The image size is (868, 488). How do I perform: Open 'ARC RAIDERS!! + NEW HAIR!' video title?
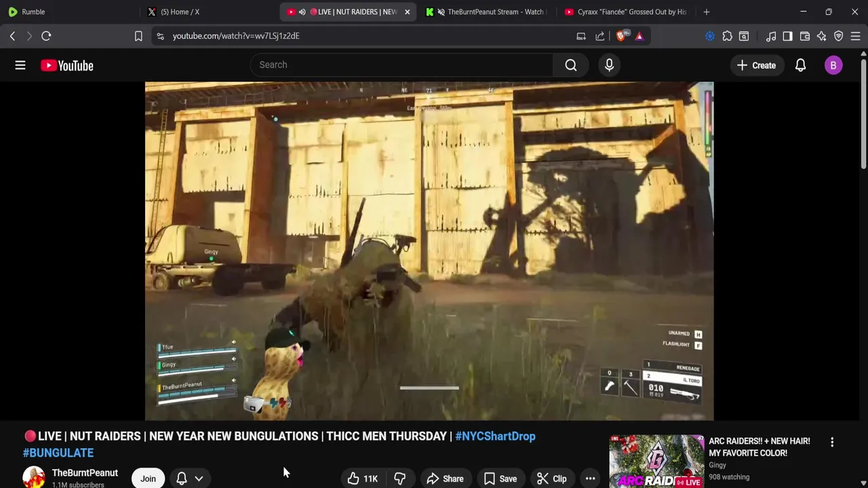(759, 447)
